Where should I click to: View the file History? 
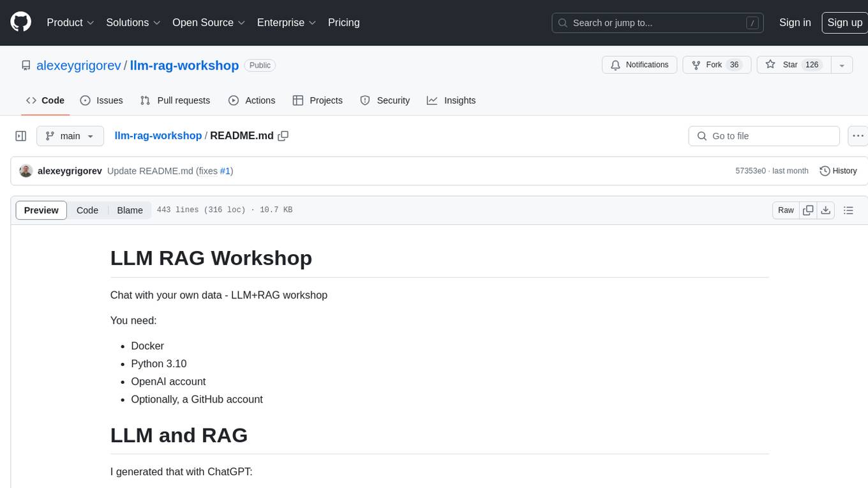838,171
